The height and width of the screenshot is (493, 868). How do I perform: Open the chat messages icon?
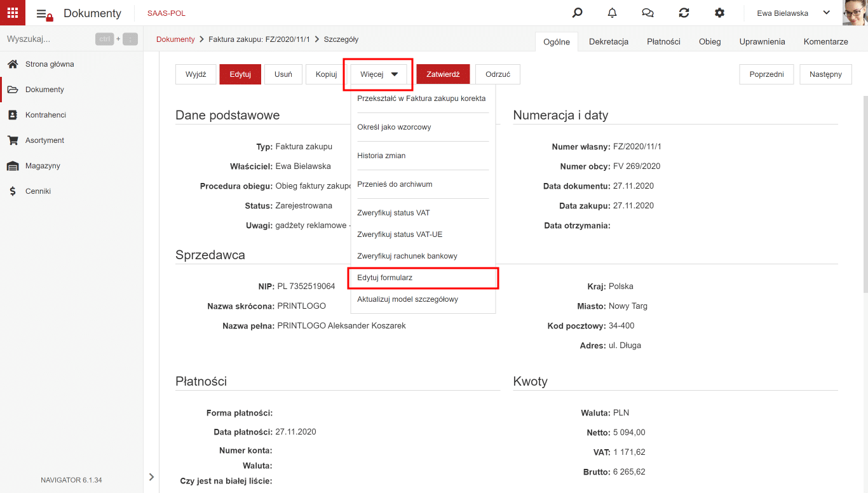pos(648,13)
